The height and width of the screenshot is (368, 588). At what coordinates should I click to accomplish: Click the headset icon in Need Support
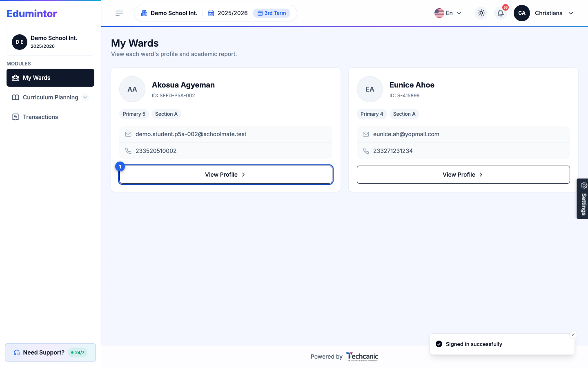[17, 352]
